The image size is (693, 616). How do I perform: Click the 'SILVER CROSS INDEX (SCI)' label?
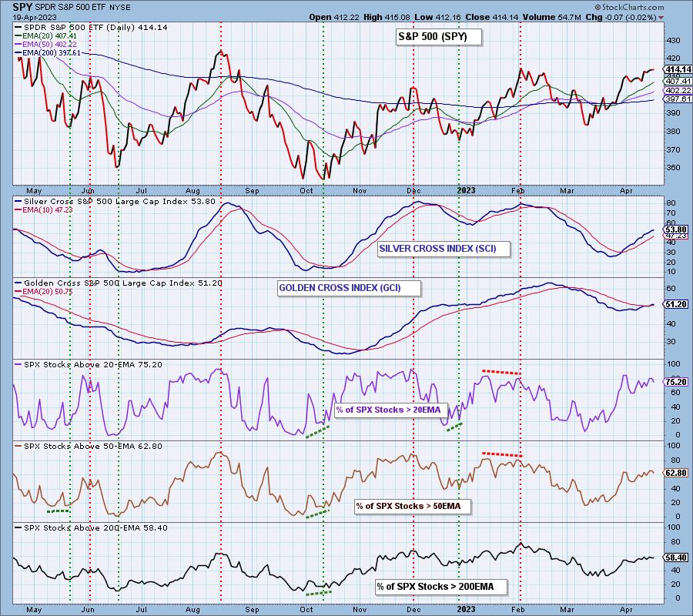[x=444, y=249]
